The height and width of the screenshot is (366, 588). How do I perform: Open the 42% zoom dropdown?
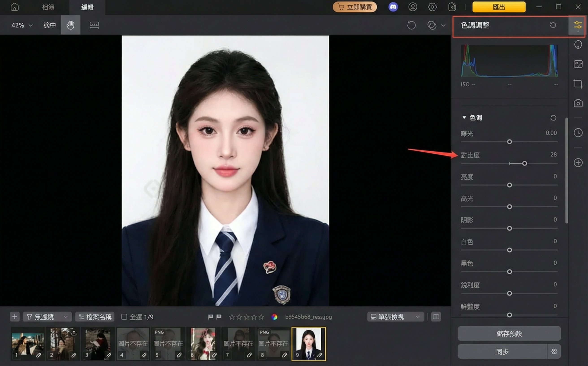(22, 25)
